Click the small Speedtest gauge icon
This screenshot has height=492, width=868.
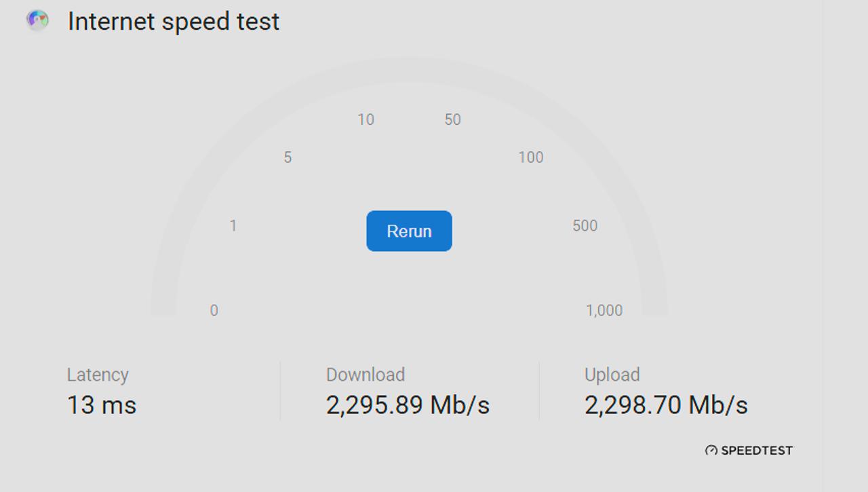point(711,451)
